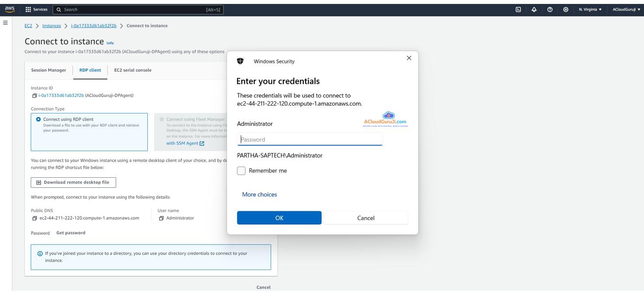644x300 pixels.
Task: Select Connect using Fleet Manager option
Action: (162, 119)
